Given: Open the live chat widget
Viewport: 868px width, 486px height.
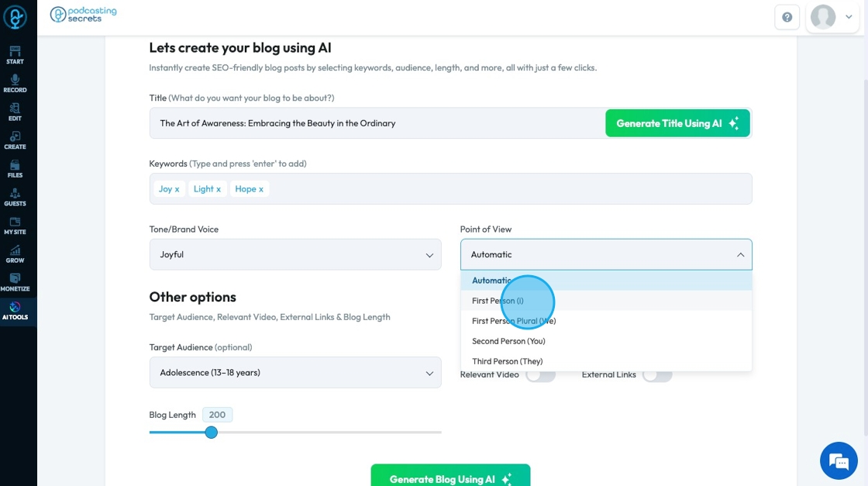Looking at the screenshot, I should tap(839, 461).
